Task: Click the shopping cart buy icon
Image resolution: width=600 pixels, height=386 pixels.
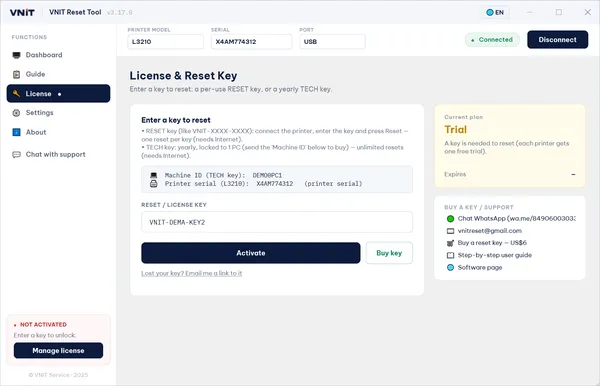Action: click(450, 243)
